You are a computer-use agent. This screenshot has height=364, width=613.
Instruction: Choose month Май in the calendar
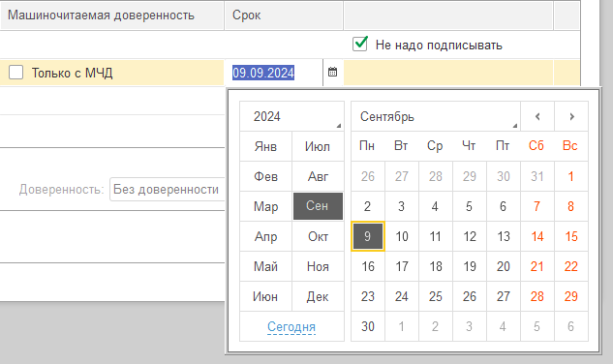point(266,266)
